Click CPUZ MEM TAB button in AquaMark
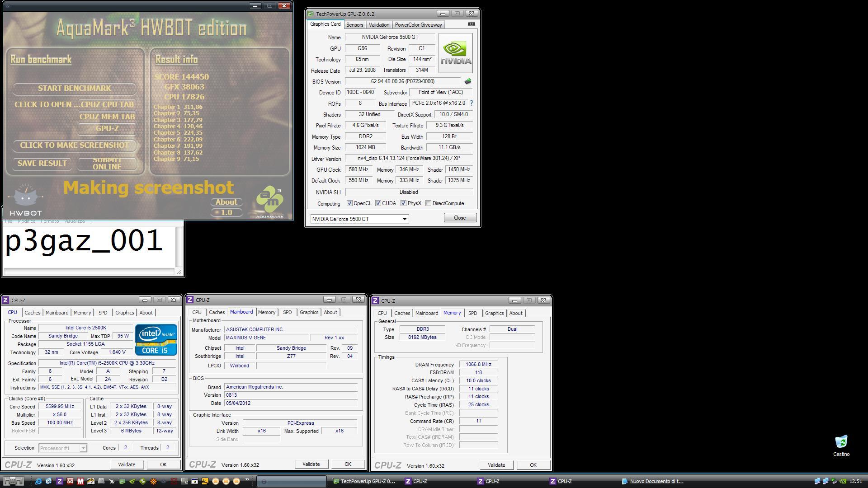The width and height of the screenshot is (868, 488). coord(107,117)
